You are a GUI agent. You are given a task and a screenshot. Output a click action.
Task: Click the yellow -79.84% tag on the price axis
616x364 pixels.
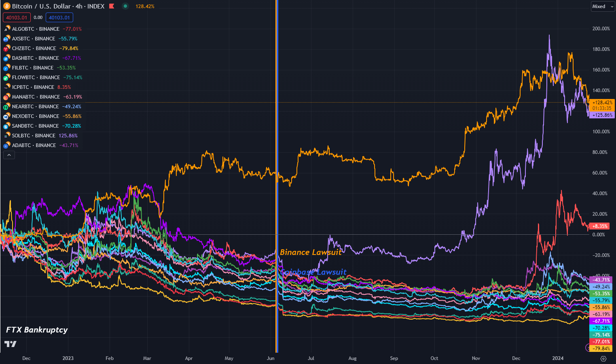pos(601,349)
